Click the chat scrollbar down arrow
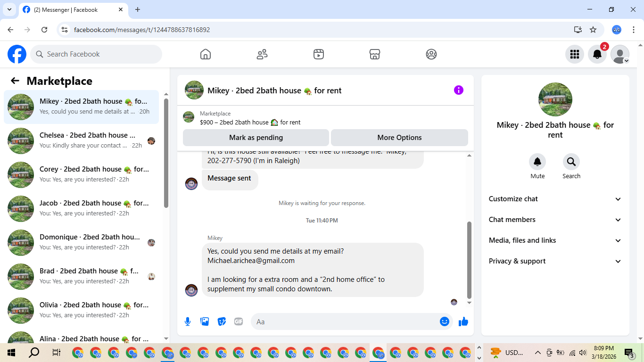The height and width of the screenshot is (362, 644). click(x=469, y=303)
